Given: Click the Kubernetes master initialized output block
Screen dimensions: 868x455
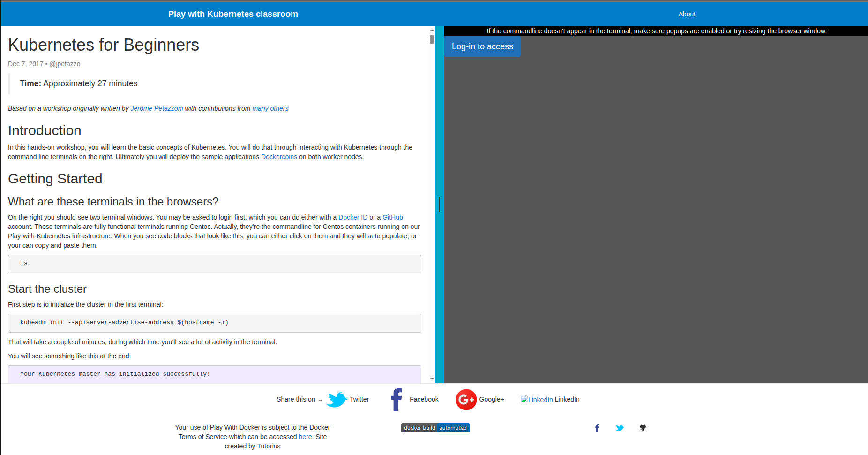Looking at the screenshot, I should point(215,374).
